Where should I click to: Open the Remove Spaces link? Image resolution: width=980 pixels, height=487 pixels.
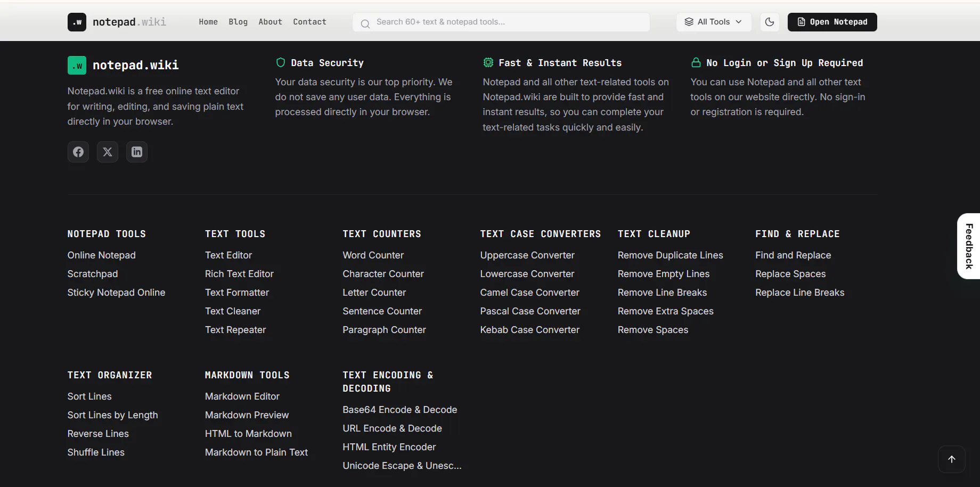(653, 330)
